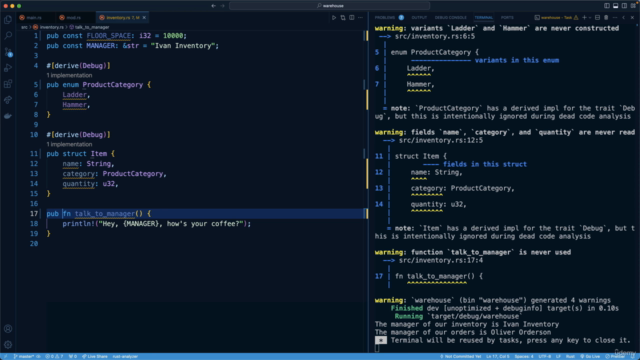Open the Accounts icon in activity bar
The height and width of the screenshot is (360, 640).
click(8, 329)
